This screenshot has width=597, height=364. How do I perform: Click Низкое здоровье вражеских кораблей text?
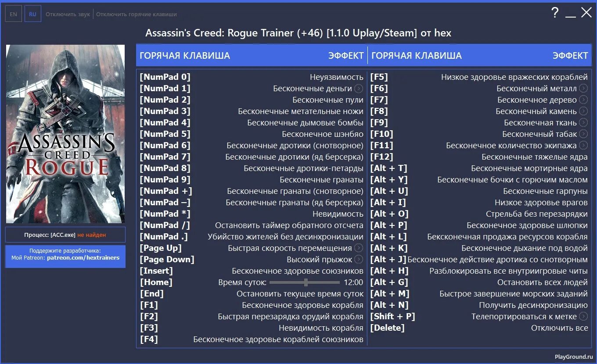(514, 77)
